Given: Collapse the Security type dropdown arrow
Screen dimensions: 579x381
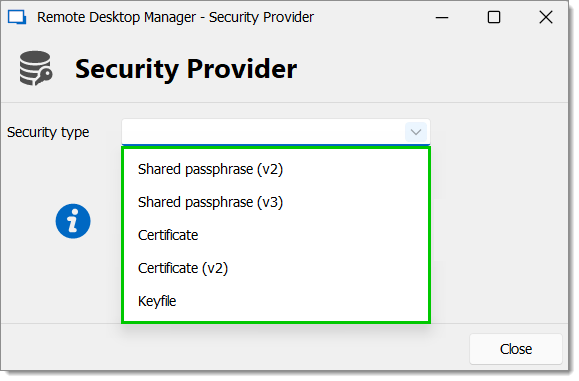Looking at the screenshot, I should click(416, 132).
